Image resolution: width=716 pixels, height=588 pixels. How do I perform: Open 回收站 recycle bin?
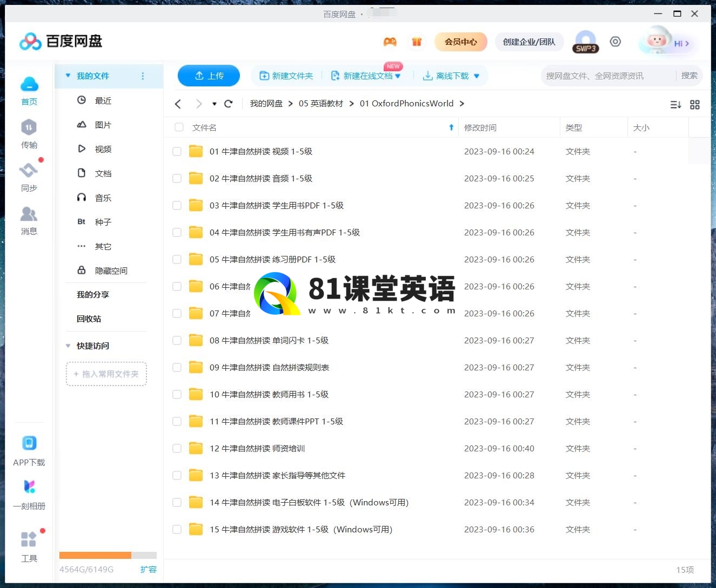pyautogui.click(x=89, y=319)
